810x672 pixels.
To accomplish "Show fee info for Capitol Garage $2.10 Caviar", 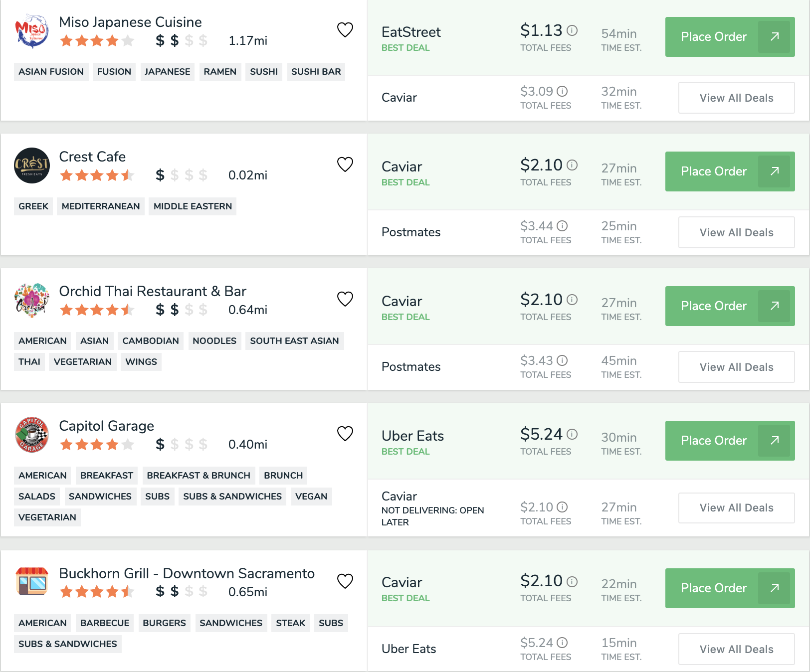I will [562, 507].
